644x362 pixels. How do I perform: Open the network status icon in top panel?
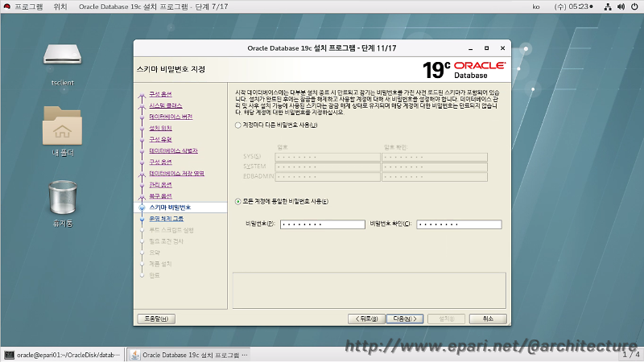click(608, 6)
